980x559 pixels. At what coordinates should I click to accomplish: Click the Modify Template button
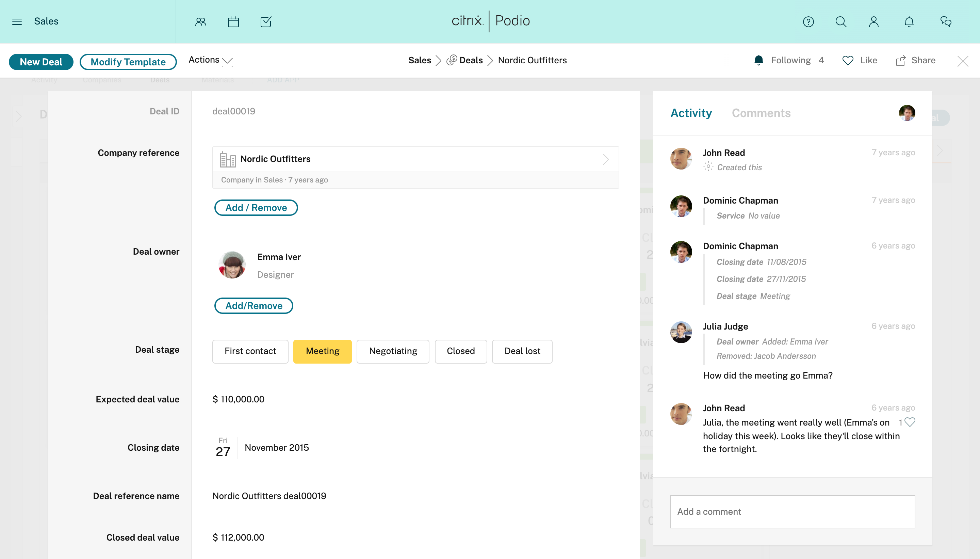128,62
